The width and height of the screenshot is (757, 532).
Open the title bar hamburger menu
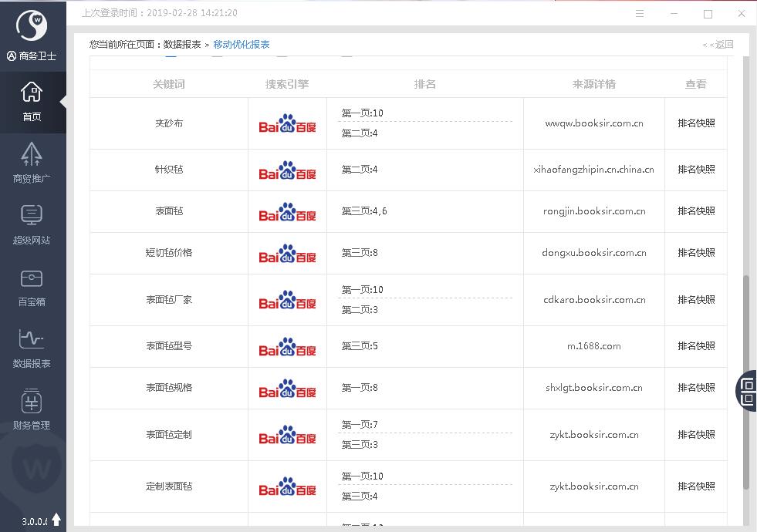(640, 14)
